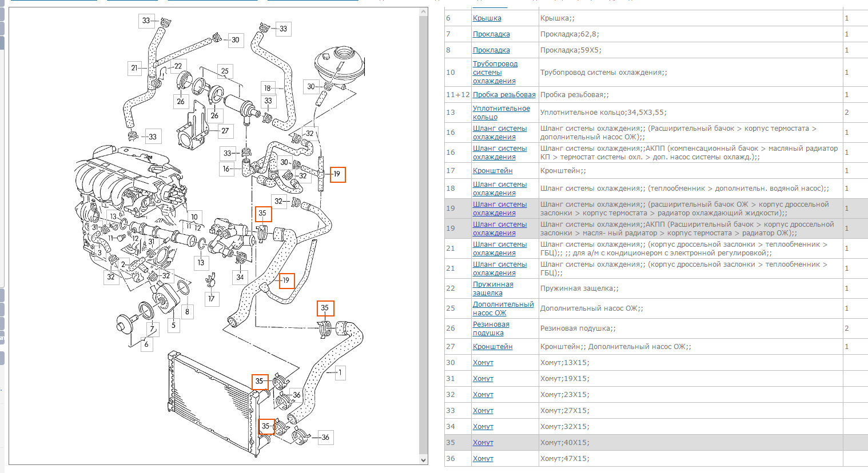Open Прокладка link for 62,8 gasket
The image size is (868, 473).
491,34
